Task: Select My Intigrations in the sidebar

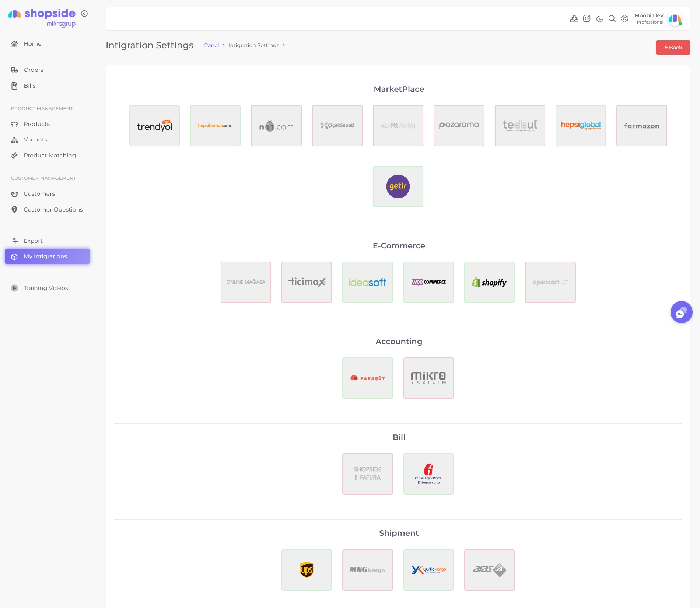Action: pos(47,256)
